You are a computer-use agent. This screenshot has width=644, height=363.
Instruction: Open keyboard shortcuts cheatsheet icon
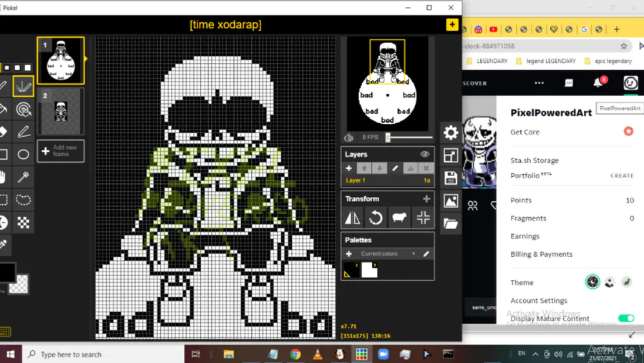[5, 331]
